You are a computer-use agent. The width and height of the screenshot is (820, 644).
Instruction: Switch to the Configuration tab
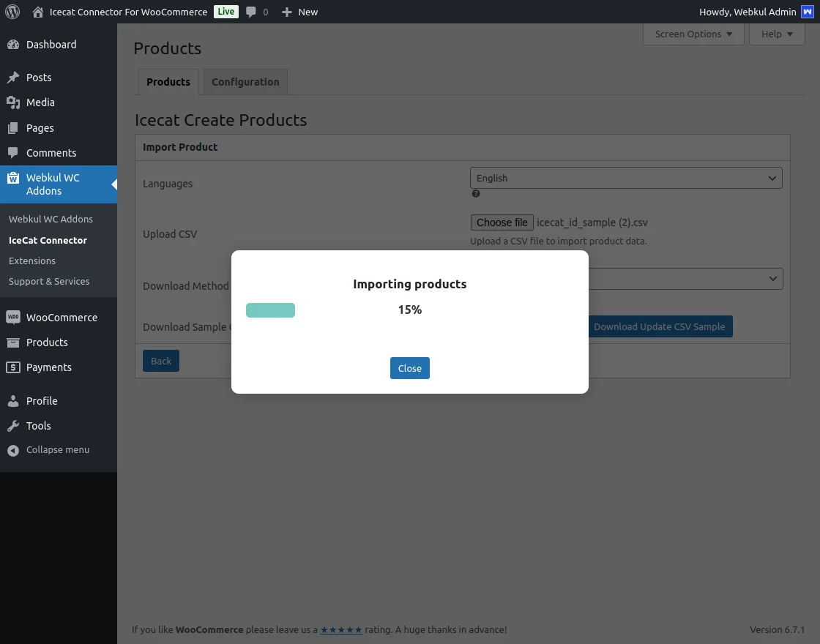[245, 82]
